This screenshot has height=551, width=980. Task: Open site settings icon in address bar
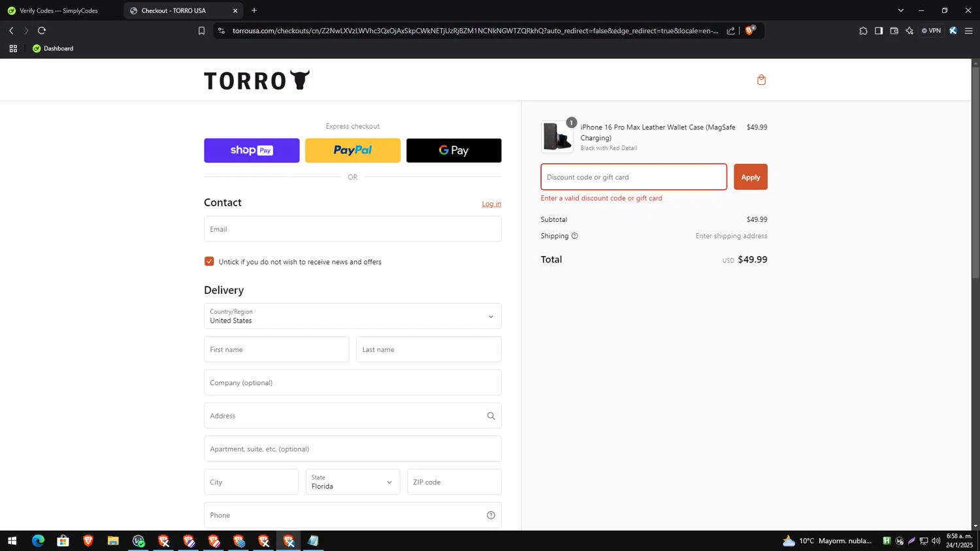(221, 31)
